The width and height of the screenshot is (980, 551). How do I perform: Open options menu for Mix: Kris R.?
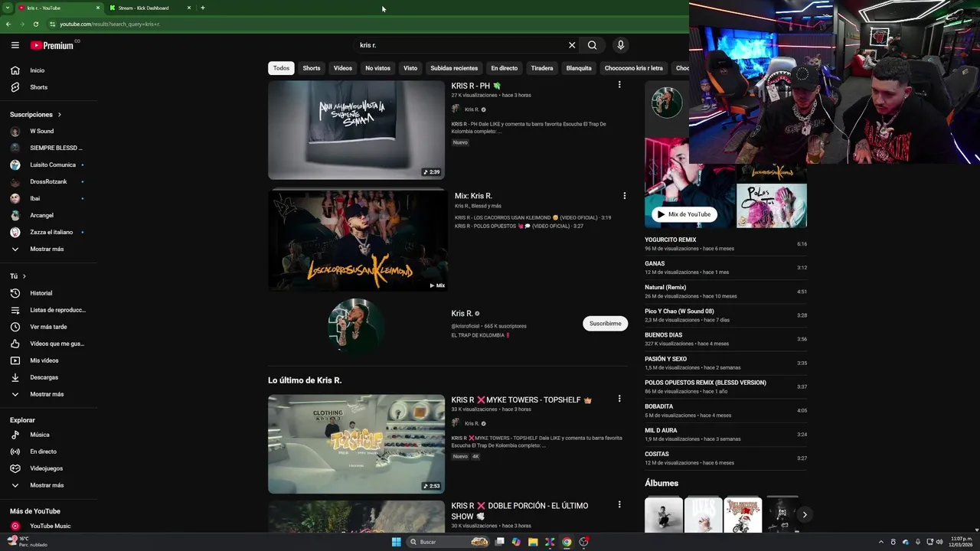click(x=624, y=196)
